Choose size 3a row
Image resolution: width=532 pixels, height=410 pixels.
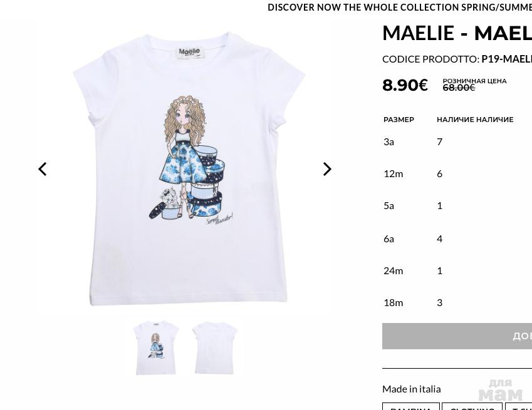pyautogui.click(x=457, y=141)
